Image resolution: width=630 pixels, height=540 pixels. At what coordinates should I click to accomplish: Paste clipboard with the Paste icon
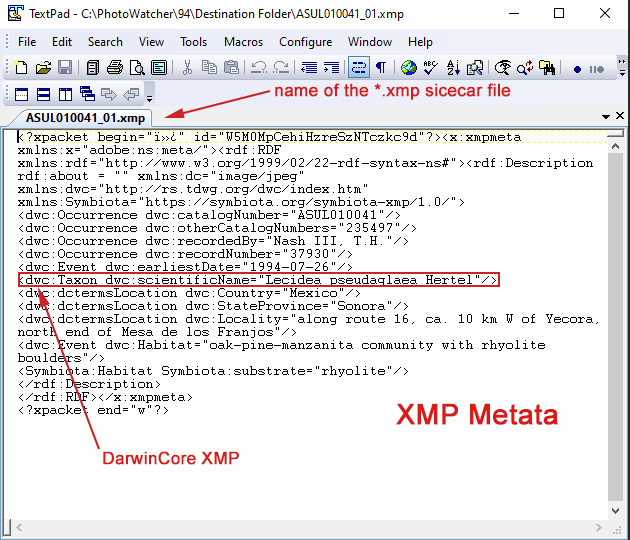tap(231, 68)
